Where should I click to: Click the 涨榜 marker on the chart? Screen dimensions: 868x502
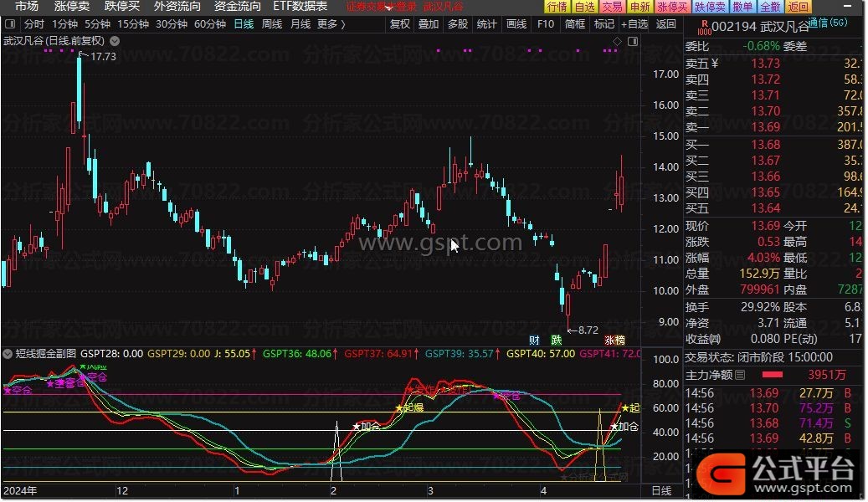(x=615, y=340)
